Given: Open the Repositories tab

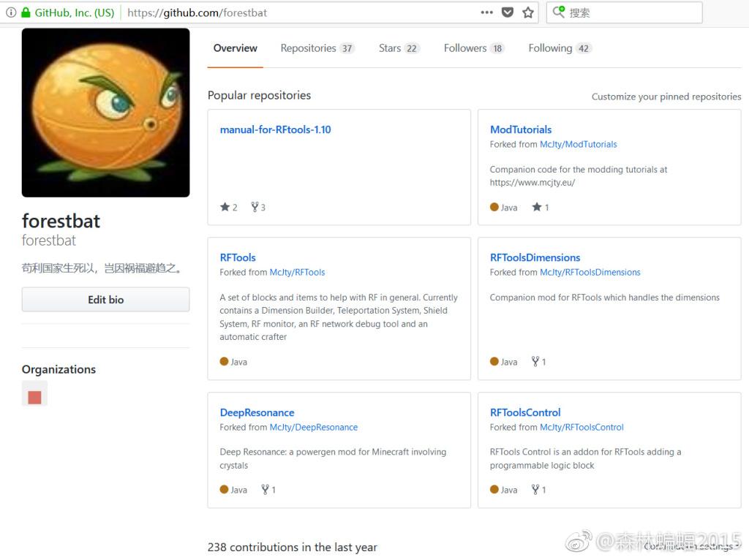Looking at the screenshot, I should (x=317, y=48).
